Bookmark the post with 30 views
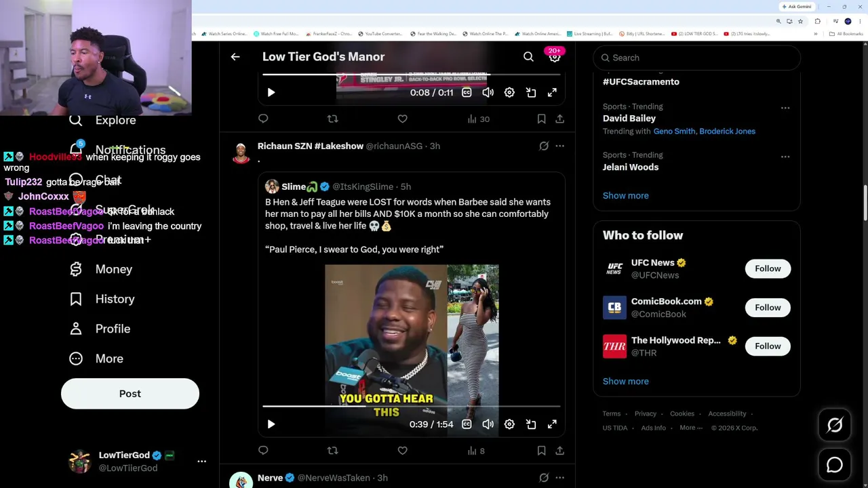 pos(541,119)
